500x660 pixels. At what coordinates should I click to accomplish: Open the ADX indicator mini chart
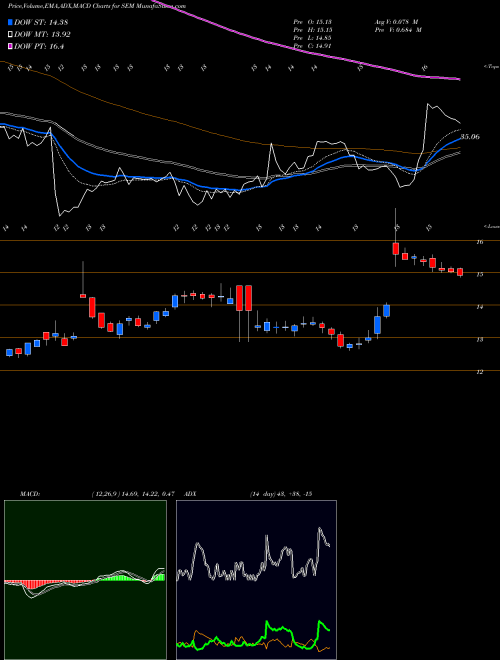[x=256, y=580]
